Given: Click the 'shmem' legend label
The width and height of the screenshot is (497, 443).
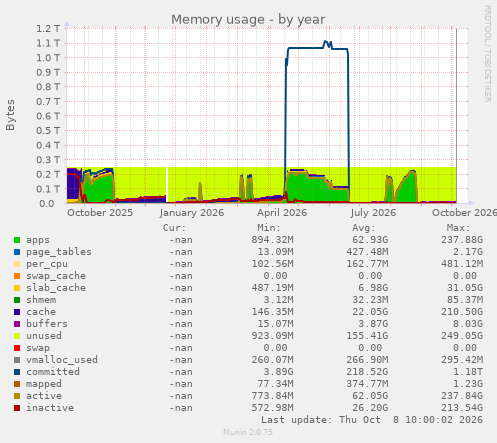Looking at the screenshot, I should [x=41, y=300].
